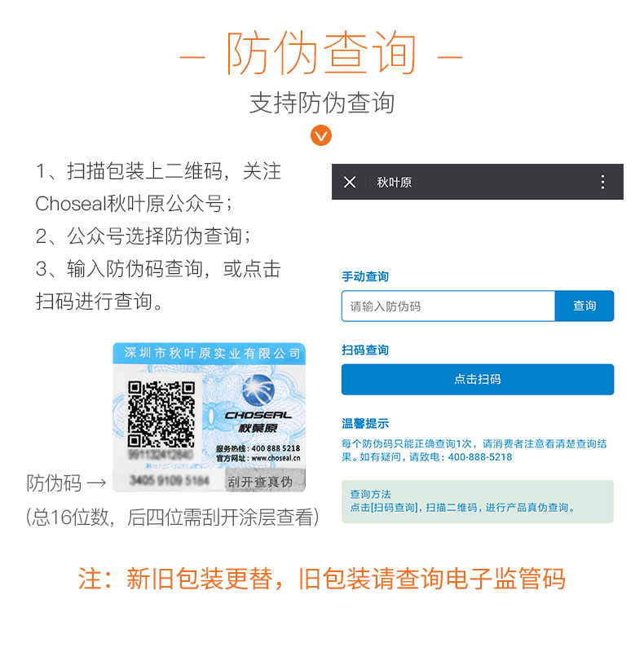
Task: Close the 秋叶原 page with the X icon
Action: click(350, 182)
